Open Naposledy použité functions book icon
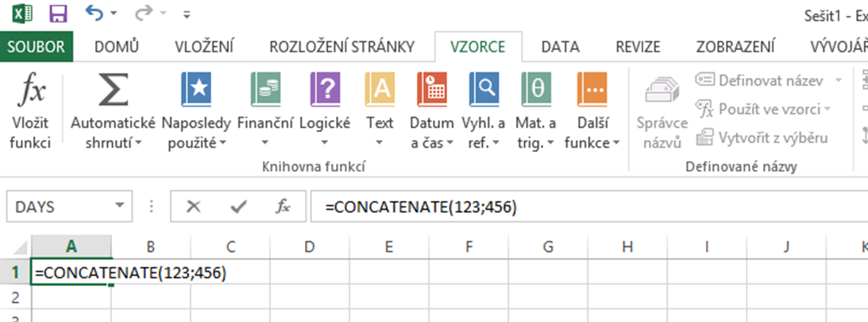This screenshot has width=868, height=322. tap(196, 90)
